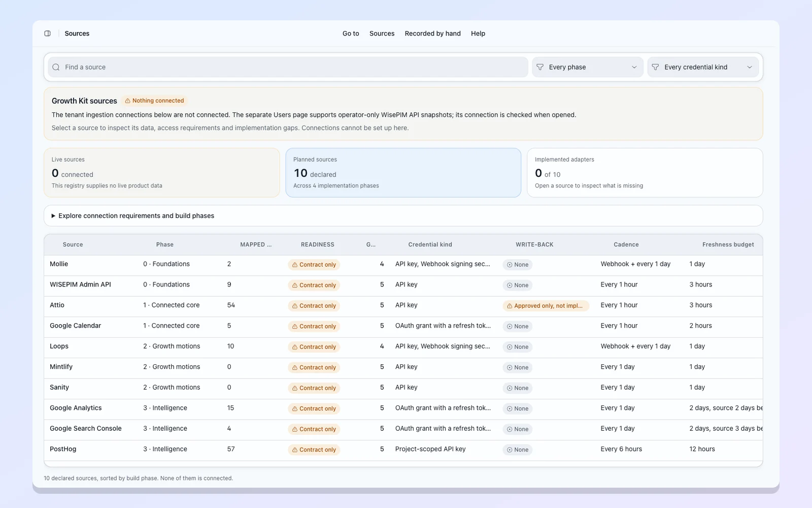Open the Mintlify source row
The image size is (812, 508).
[x=403, y=367]
